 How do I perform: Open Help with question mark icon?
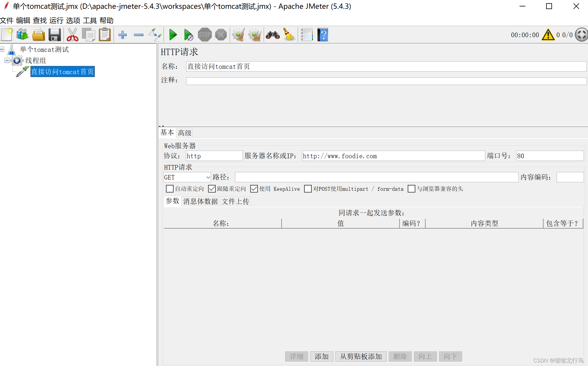(x=323, y=35)
